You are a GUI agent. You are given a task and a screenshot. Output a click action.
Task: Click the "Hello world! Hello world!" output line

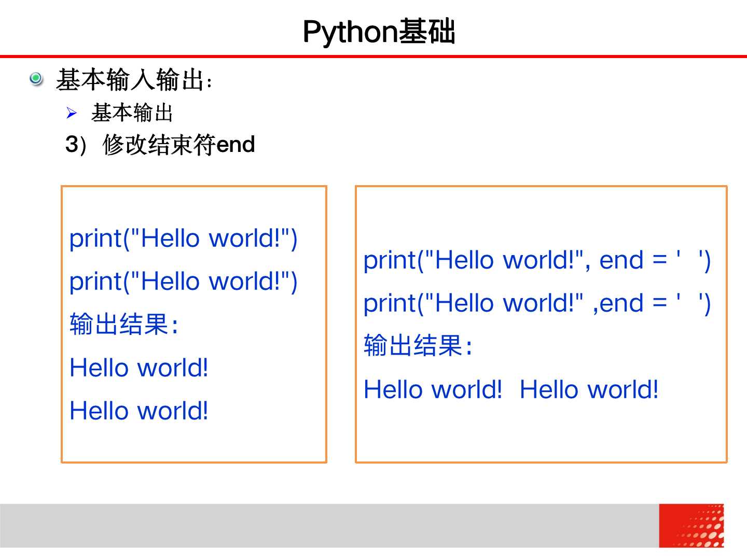click(x=511, y=389)
